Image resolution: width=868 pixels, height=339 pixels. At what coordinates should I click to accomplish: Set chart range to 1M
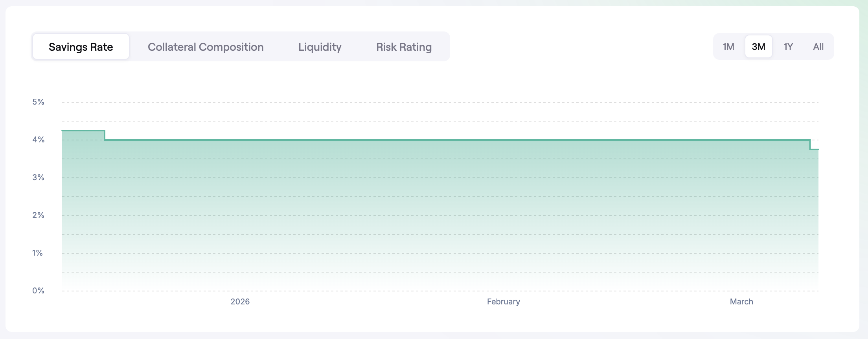(728, 47)
